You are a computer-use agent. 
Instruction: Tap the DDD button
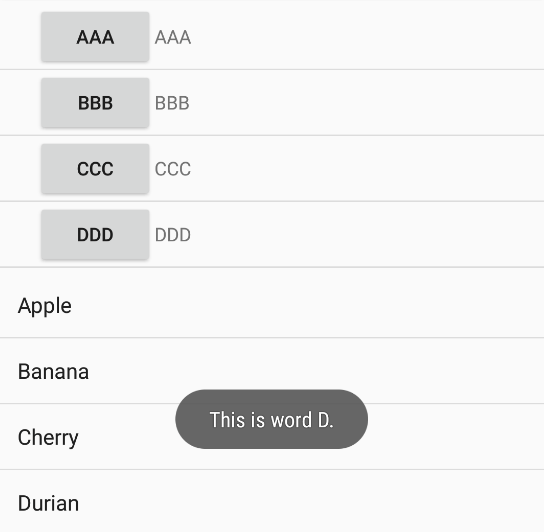tap(95, 235)
